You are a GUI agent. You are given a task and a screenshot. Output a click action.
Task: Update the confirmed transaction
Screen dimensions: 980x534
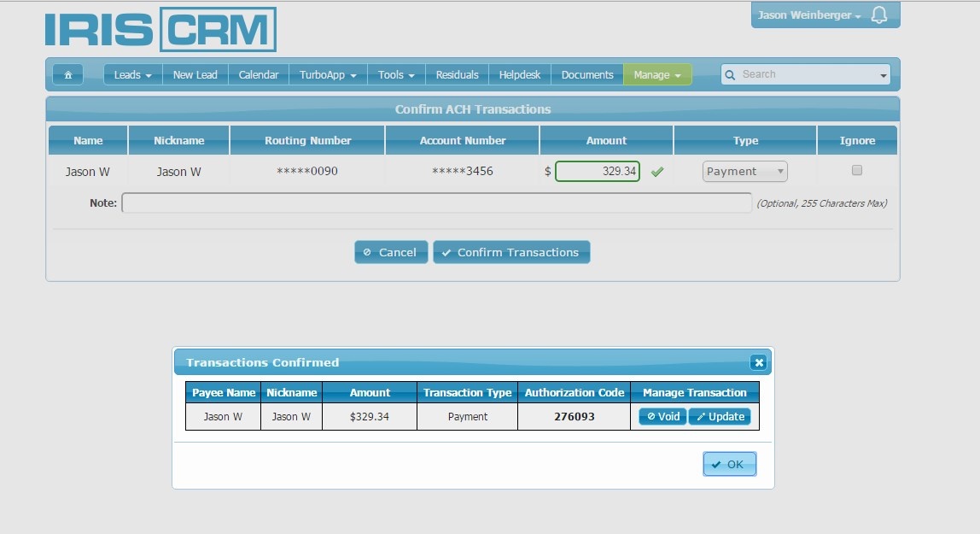pos(720,417)
